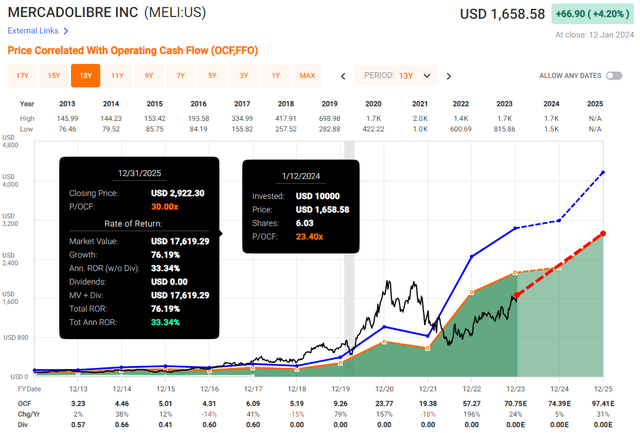Click the -18% Chg/Yr value
Screen dimensions: 640x433
[x=428, y=414]
